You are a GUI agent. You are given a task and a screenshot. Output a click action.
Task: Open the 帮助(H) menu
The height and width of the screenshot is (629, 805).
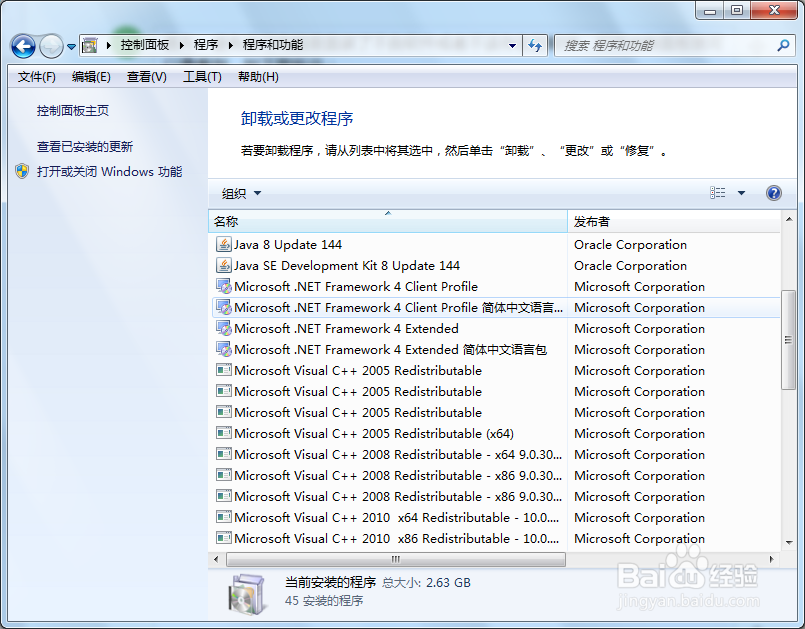[x=258, y=77]
